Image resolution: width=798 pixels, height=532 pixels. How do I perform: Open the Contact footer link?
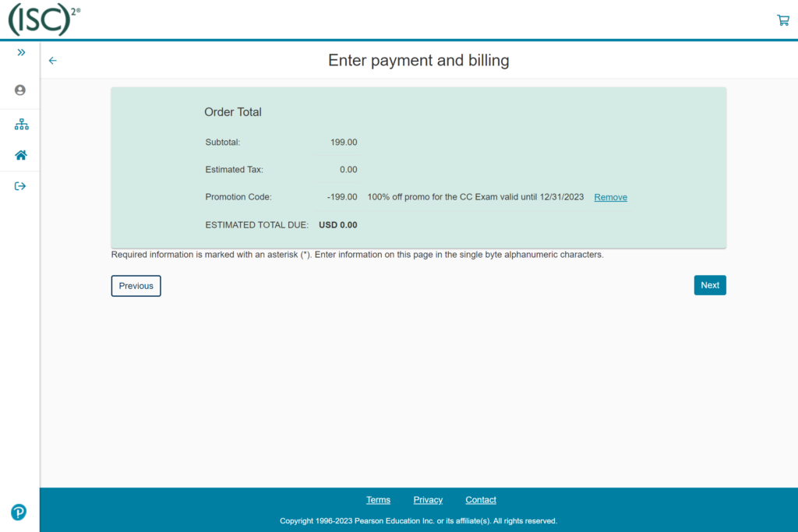[480, 500]
